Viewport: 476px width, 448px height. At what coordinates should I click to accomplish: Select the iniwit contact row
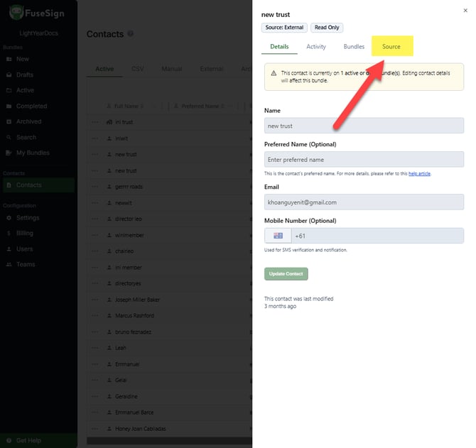(x=169, y=138)
